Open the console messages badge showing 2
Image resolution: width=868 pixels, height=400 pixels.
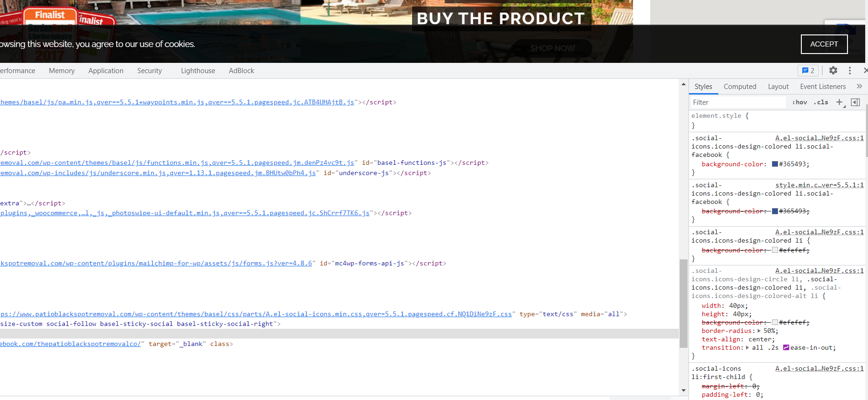[808, 71]
